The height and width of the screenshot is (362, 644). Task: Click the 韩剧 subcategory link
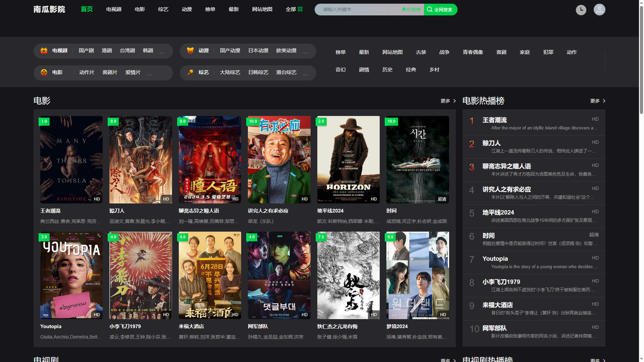tap(148, 51)
